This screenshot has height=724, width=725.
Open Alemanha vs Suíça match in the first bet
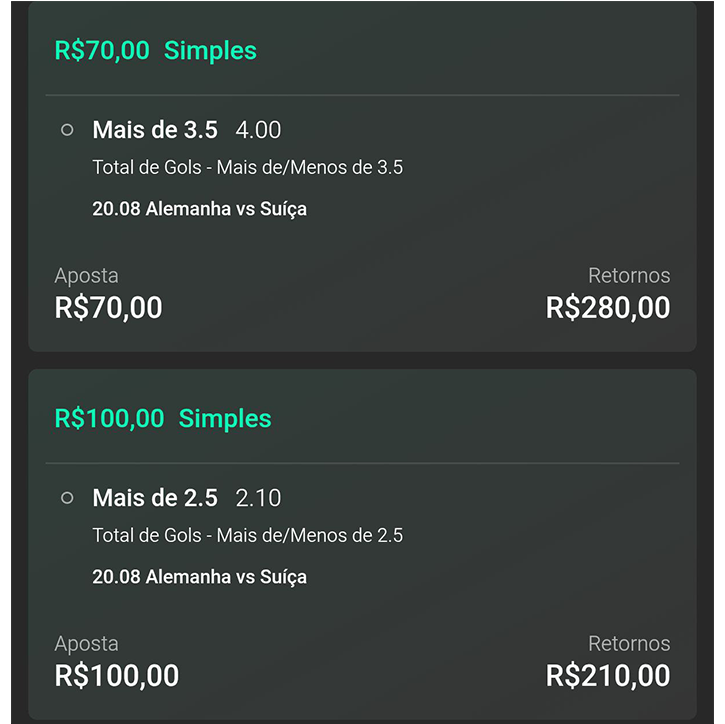[199, 209]
